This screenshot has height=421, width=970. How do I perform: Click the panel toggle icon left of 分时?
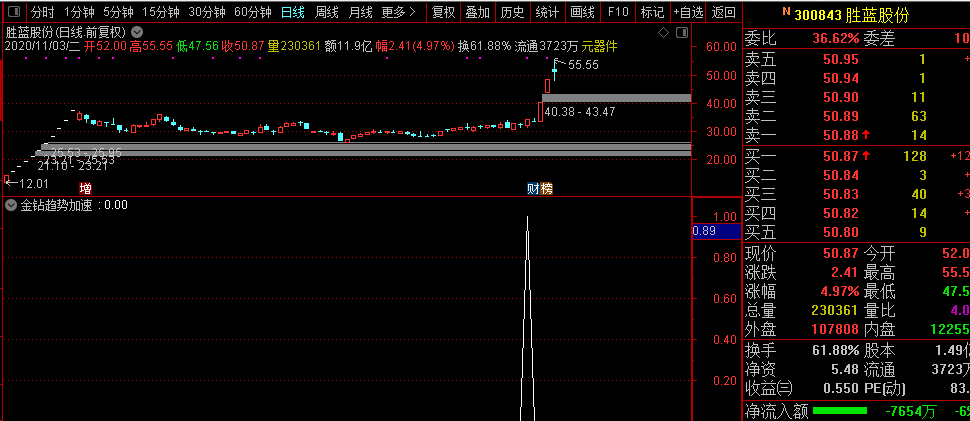[x=13, y=12]
